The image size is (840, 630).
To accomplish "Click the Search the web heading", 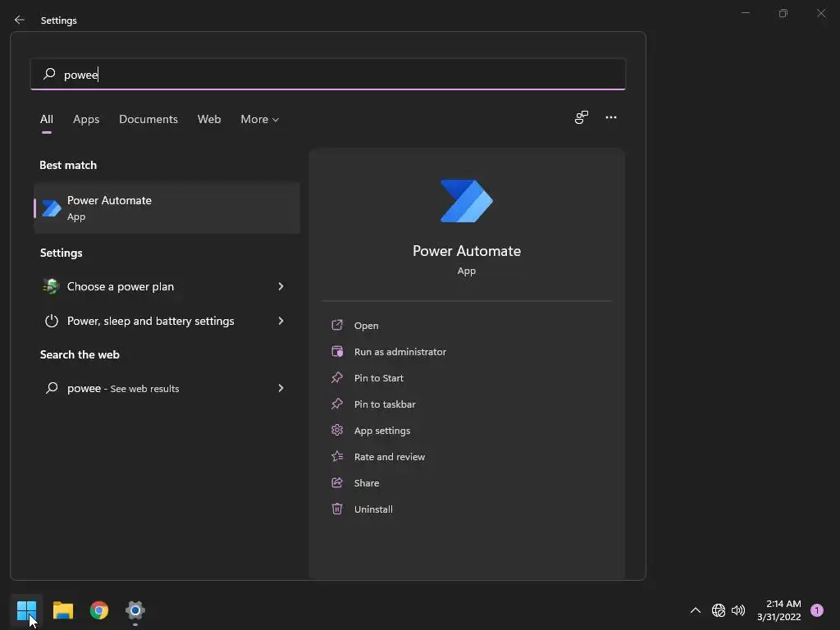I will [80, 354].
